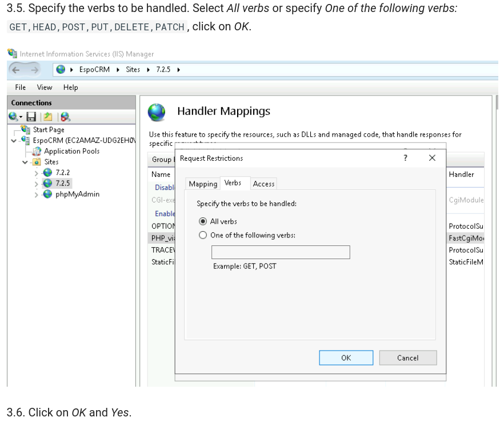
Task: Select the StaticFi handler row
Action: [163, 262]
